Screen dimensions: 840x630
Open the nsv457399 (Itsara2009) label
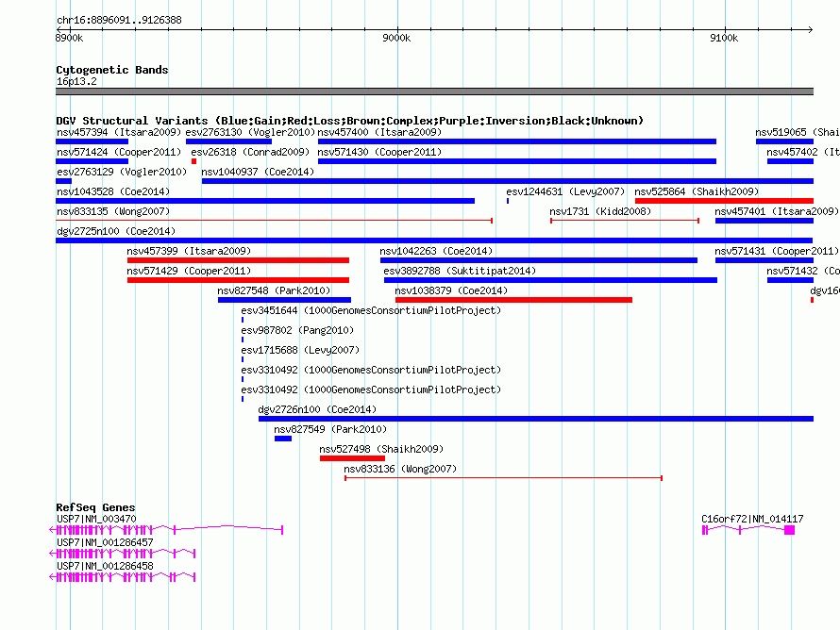coord(189,251)
